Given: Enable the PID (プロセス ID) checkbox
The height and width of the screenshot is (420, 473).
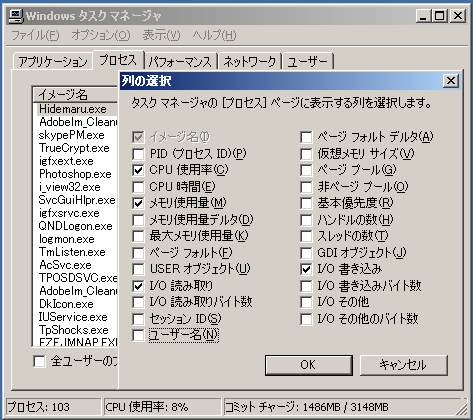Looking at the screenshot, I should click(138, 154).
